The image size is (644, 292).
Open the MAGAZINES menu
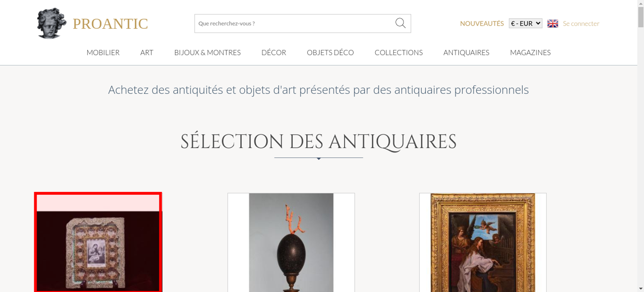[530, 52]
